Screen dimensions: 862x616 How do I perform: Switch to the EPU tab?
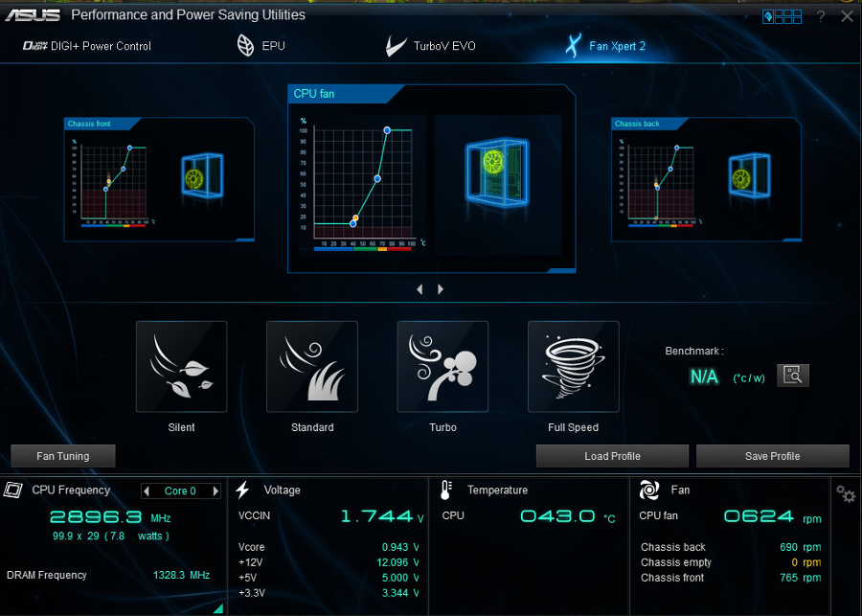point(261,46)
